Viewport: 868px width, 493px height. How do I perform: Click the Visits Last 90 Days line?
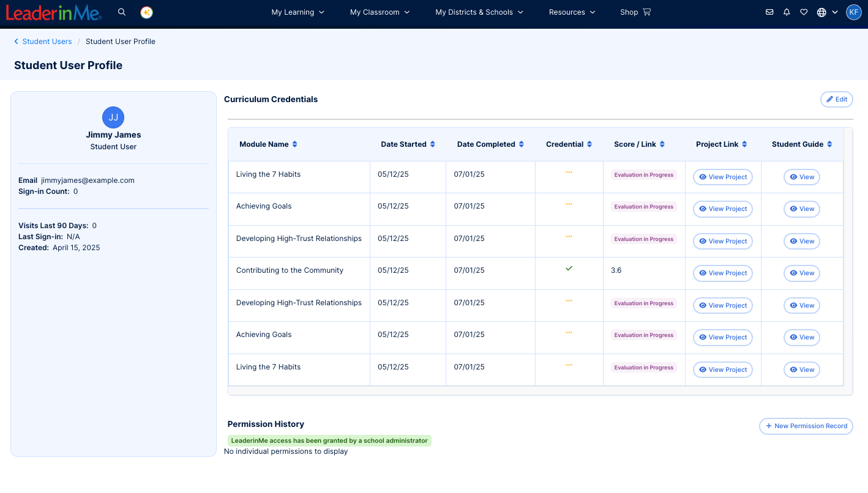pos(58,226)
